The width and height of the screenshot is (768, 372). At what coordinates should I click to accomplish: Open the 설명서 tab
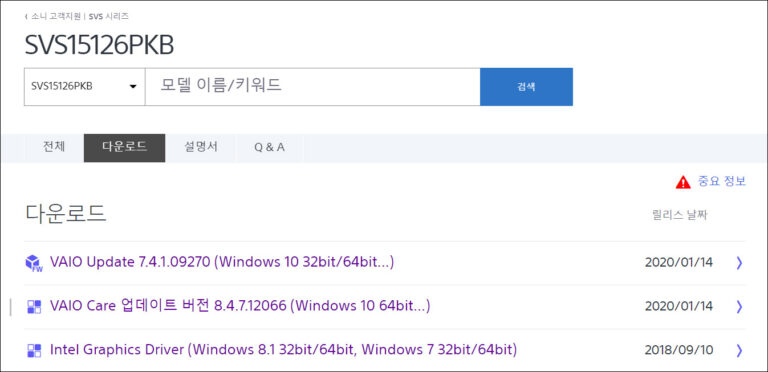pyautogui.click(x=201, y=147)
